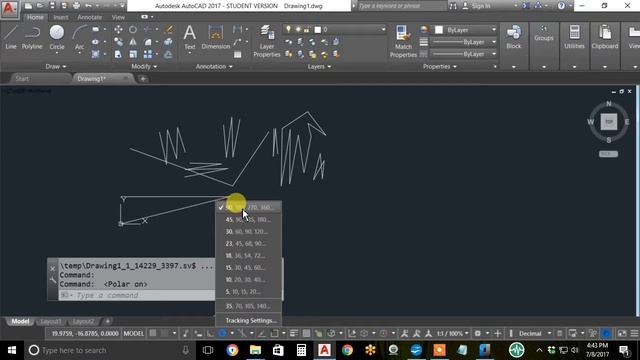Toggle ortho mode in status bar
The height and width of the screenshot is (360, 640).
coord(210,333)
